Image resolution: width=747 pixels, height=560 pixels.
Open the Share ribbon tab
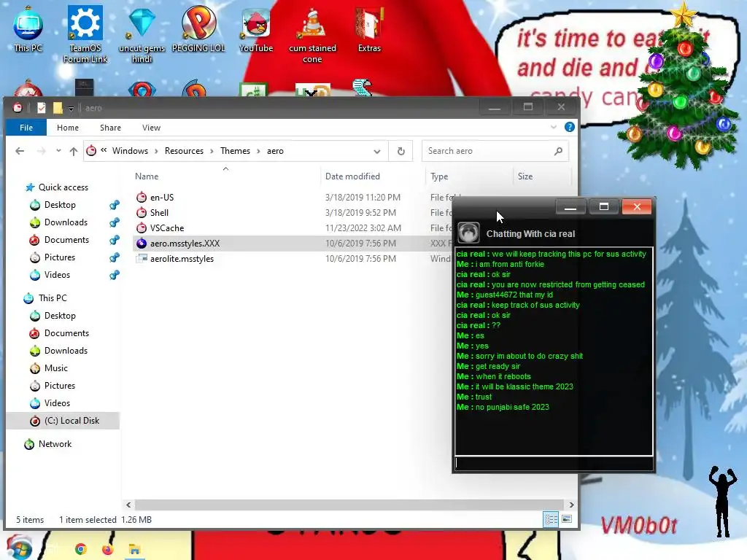[x=111, y=128]
